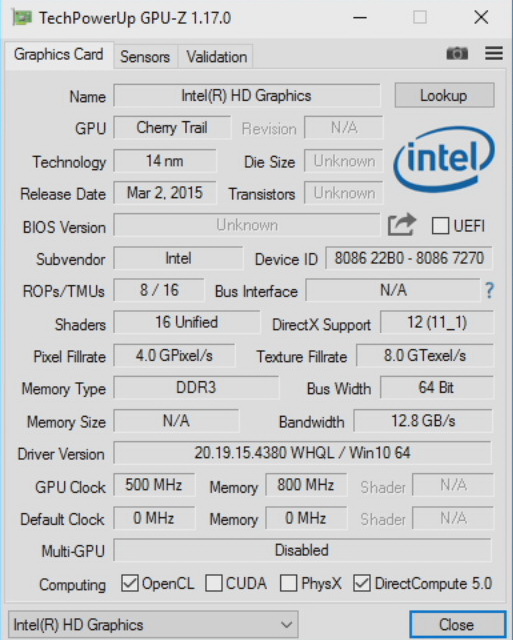Switch to the Sensors tab
The image size is (513, 640).
click(145, 57)
